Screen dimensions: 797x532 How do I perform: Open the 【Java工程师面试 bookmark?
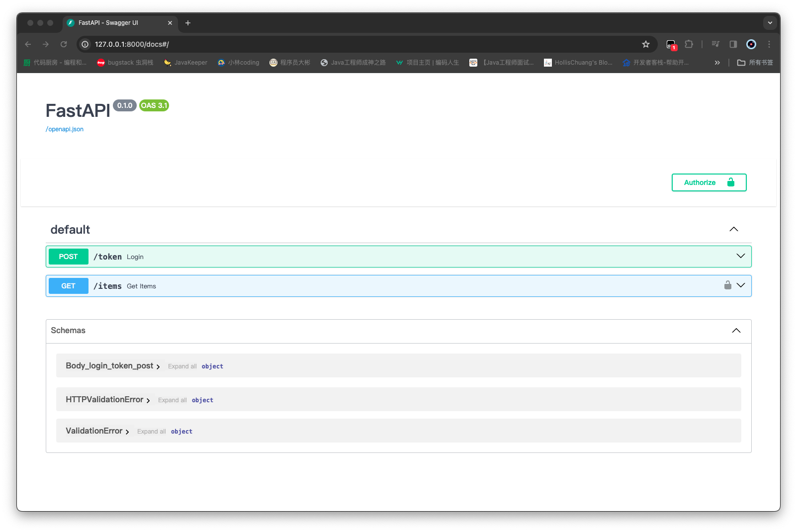pos(502,63)
